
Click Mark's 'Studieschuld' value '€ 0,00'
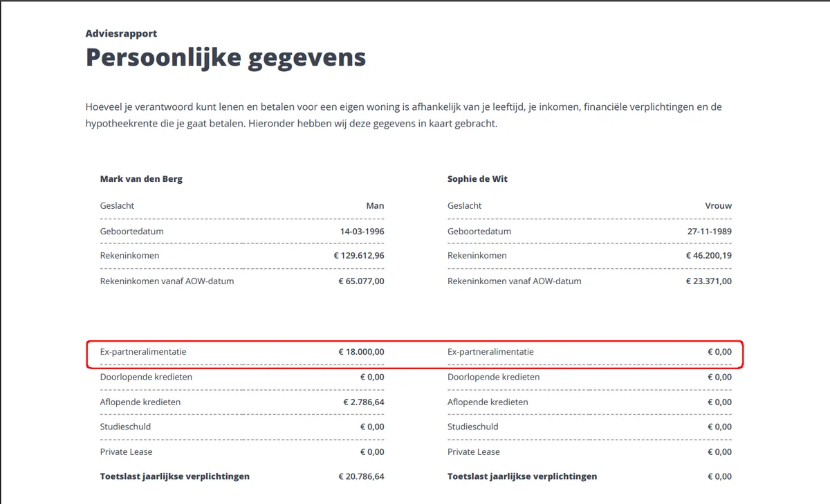(x=372, y=427)
